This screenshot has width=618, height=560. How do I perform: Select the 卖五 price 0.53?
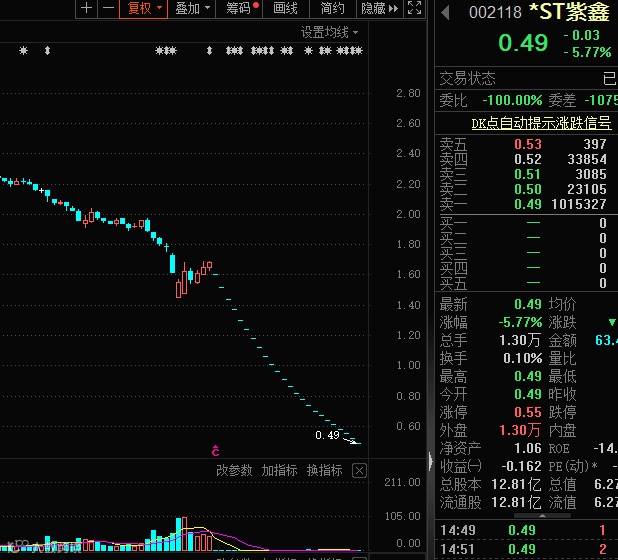[x=528, y=144]
